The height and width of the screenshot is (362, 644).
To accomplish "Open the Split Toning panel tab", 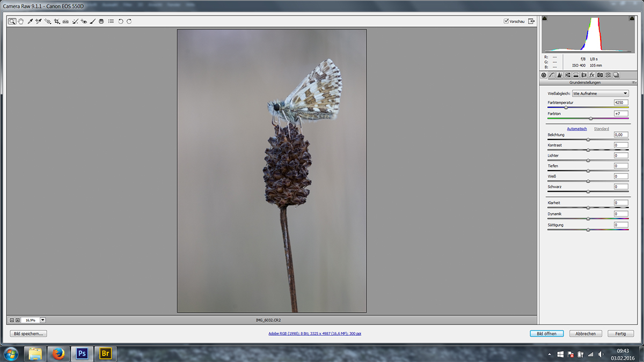I will [x=576, y=75].
